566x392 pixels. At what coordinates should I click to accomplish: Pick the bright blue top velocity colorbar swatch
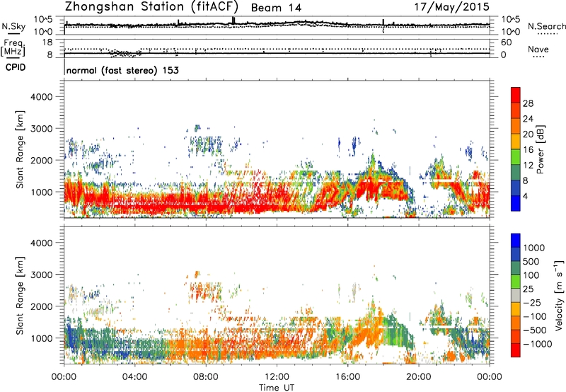point(516,241)
